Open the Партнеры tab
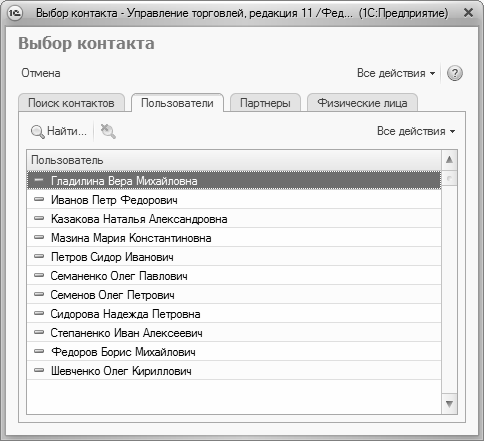This screenshot has width=484, height=441. (265, 103)
